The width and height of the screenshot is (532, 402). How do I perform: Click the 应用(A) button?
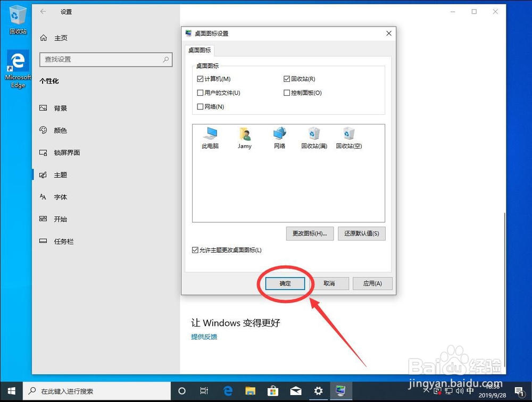point(372,283)
